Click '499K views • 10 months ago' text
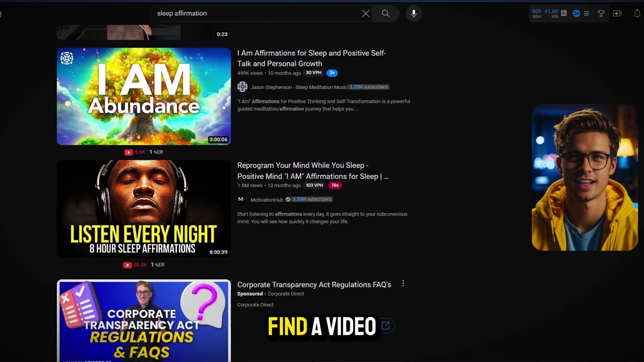Image resolution: width=644 pixels, height=362 pixels. point(269,73)
